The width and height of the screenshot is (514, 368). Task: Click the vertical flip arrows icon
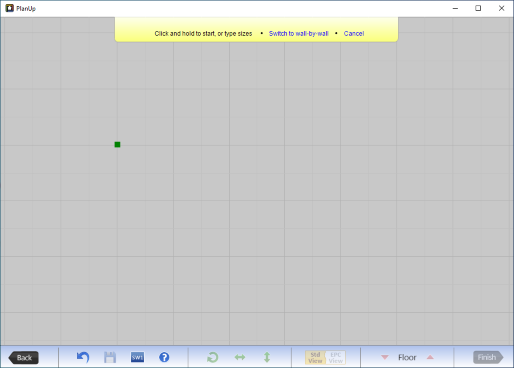click(x=267, y=357)
